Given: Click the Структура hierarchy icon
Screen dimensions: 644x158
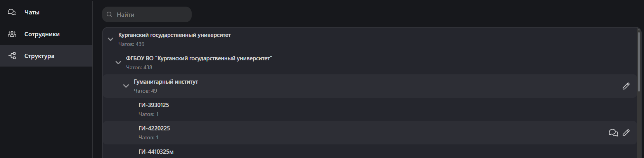Looking at the screenshot, I should [x=12, y=56].
